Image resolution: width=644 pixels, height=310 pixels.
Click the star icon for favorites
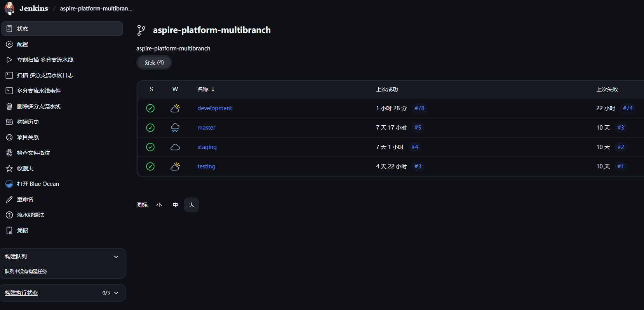point(9,168)
